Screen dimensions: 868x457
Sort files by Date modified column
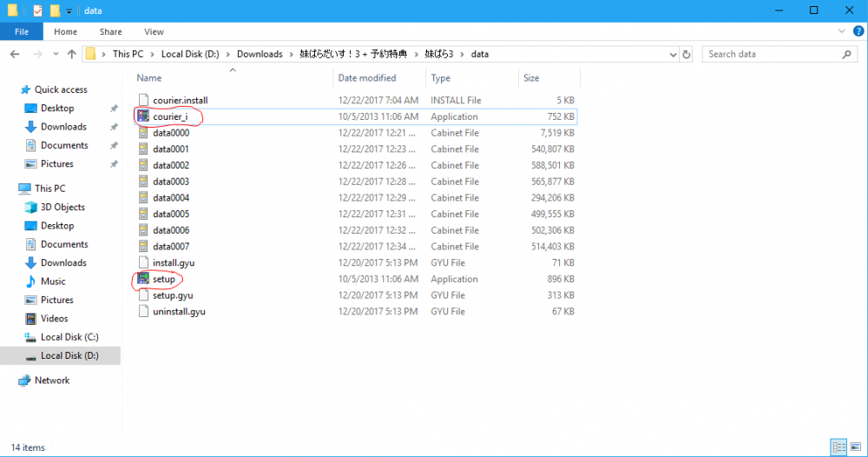[367, 78]
